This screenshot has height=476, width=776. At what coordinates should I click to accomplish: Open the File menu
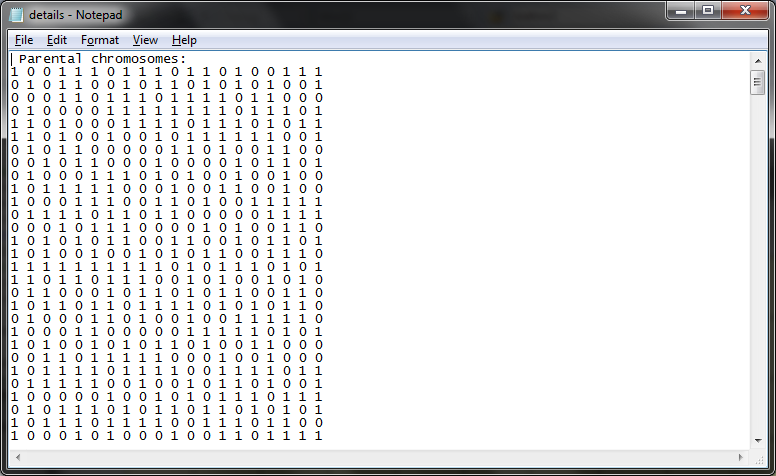(x=24, y=40)
